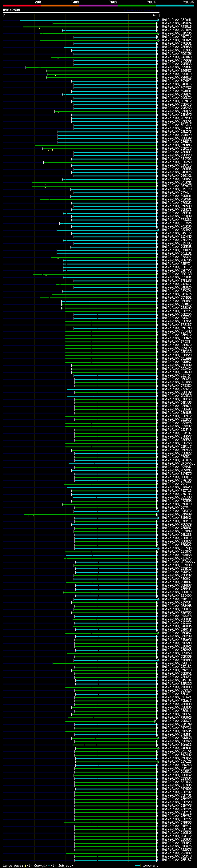Select hit label UniRef100_Q6HFB9

[x=177, y=392]
